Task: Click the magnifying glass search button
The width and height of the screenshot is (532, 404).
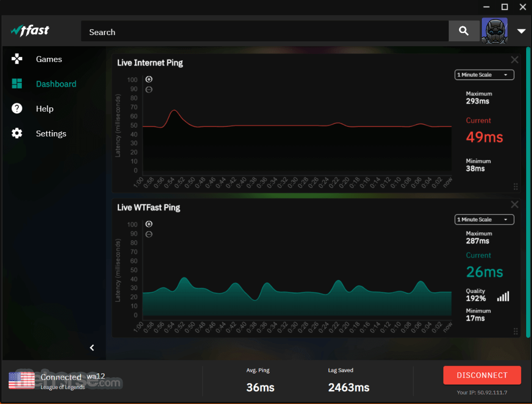Action: click(464, 31)
